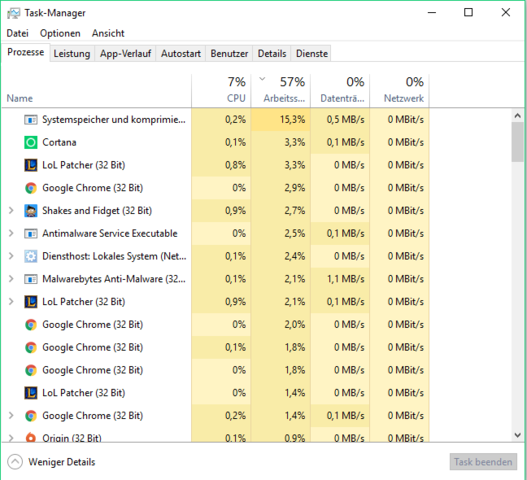Open the App-Verlauf tab
Viewport: 527px width, 480px height.
(x=125, y=54)
